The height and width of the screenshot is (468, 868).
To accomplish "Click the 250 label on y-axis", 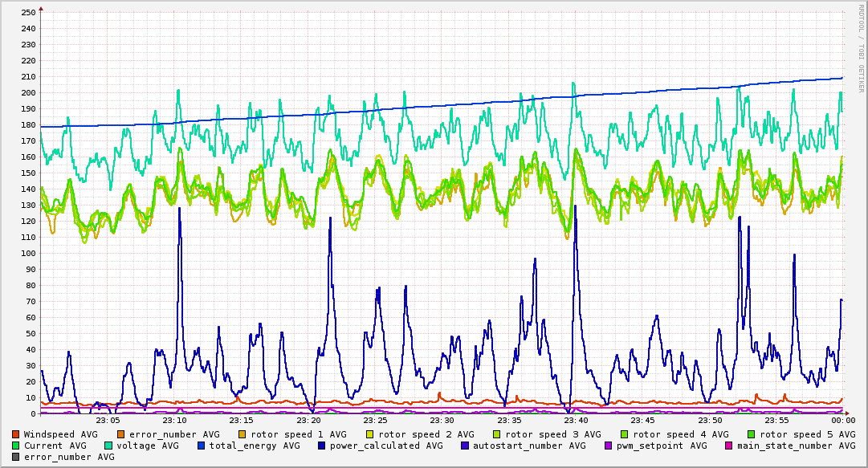I will 29,12.
